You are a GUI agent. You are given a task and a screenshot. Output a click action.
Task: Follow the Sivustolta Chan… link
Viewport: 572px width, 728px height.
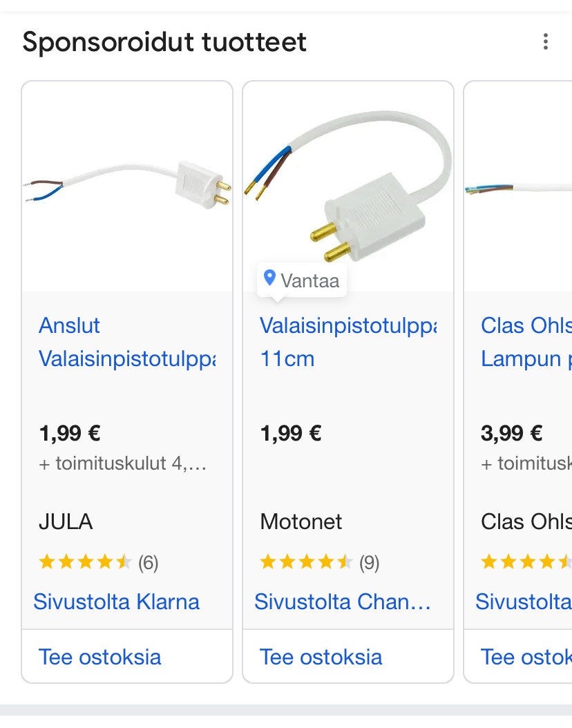pyautogui.click(x=343, y=602)
